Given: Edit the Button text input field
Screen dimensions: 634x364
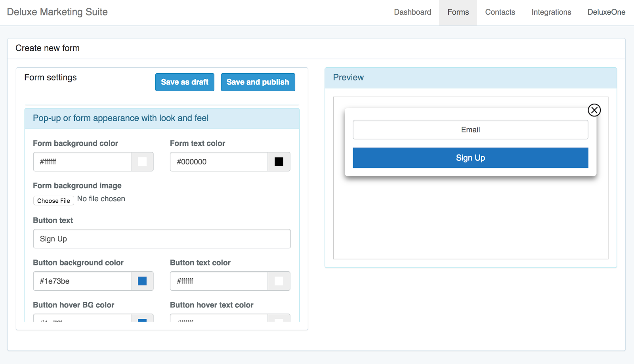Looking at the screenshot, I should point(162,239).
